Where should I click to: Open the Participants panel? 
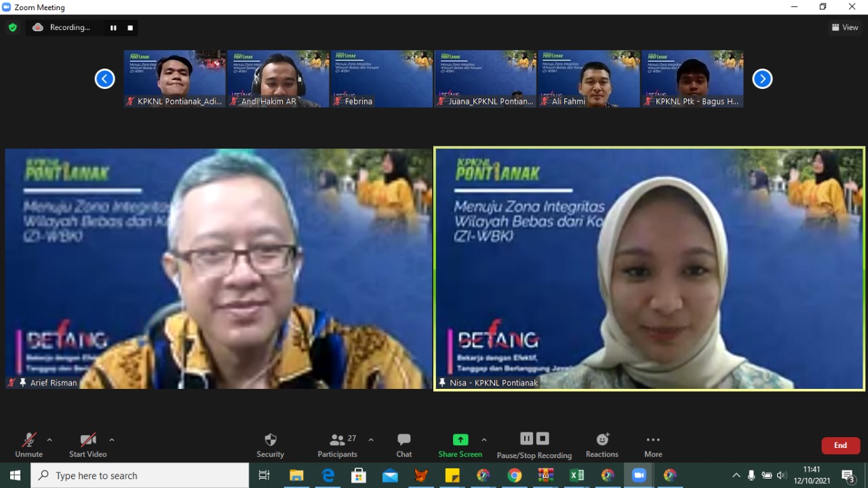[x=338, y=445]
